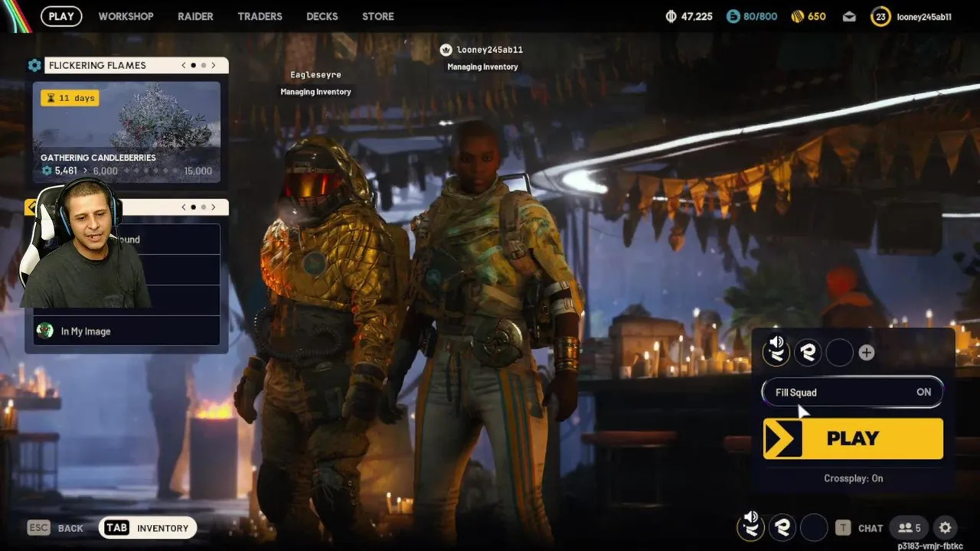Select first page dot in Flickering Flames header
The height and width of the screenshot is (551, 980).
(x=193, y=65)
